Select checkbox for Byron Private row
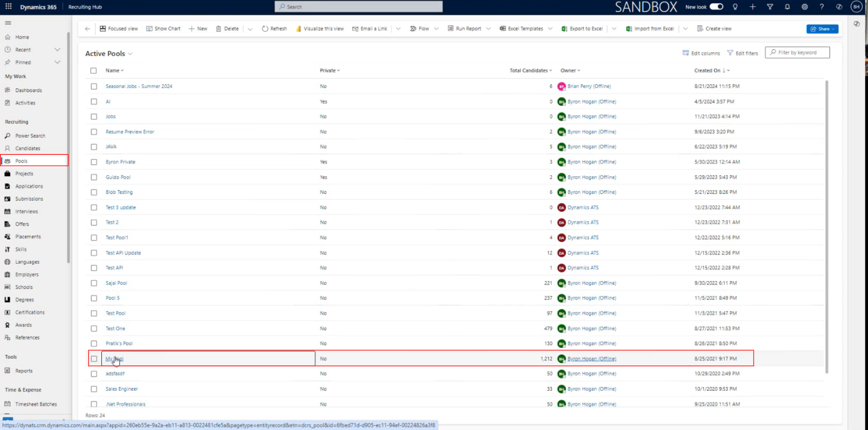 pos(94,162)
